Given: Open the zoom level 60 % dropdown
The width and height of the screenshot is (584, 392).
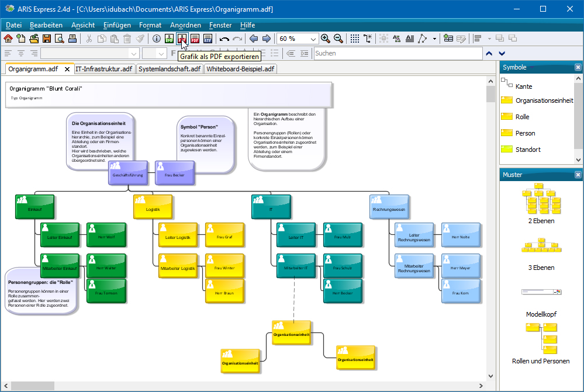Looking at the screenshot, I should coord(313,39).
